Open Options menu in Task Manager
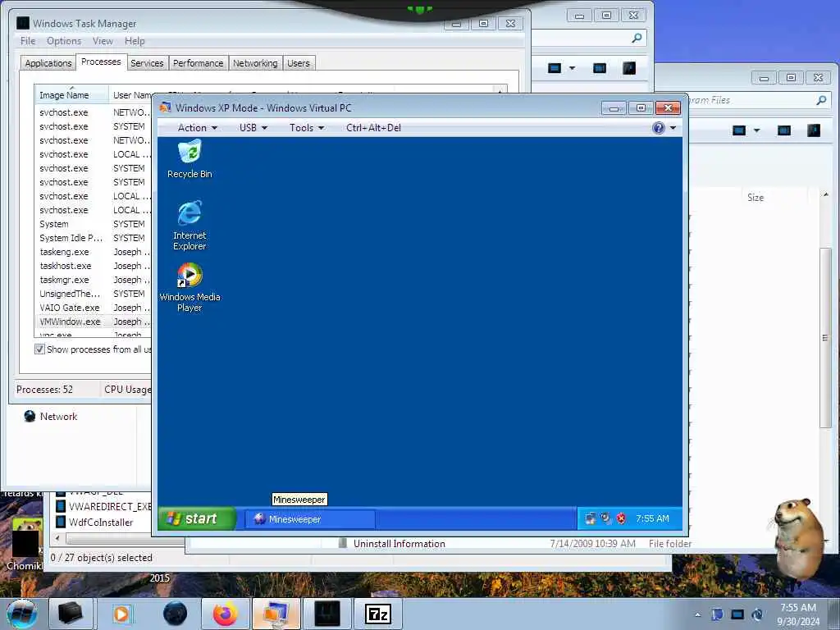The width and height of the screenshot is (840, 630). 64,41
